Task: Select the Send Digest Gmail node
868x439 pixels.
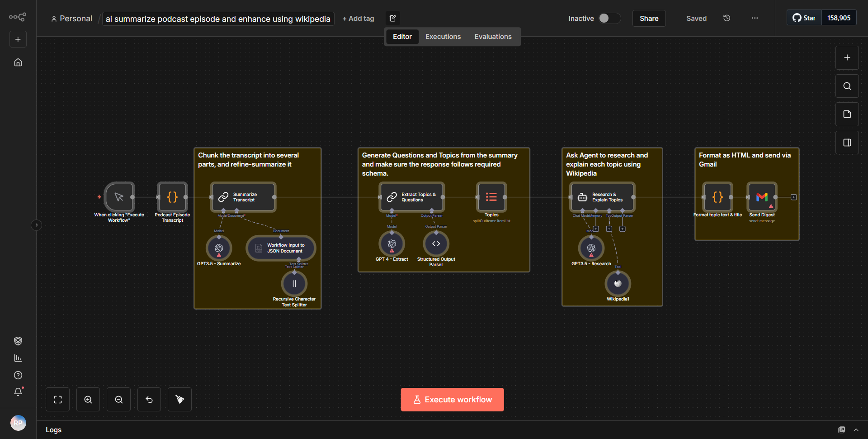Action: pyautogui.click(x=762, y=197)
